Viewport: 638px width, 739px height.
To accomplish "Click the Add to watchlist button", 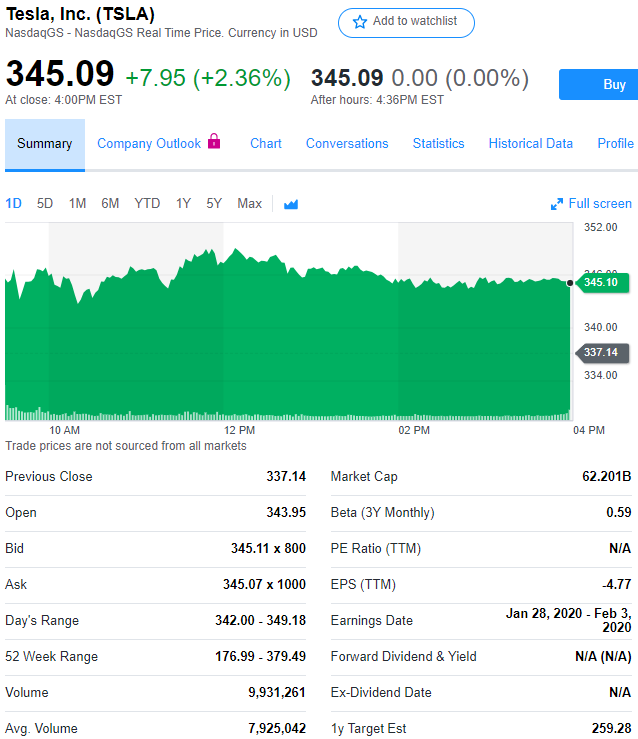I will pos(406,23).
